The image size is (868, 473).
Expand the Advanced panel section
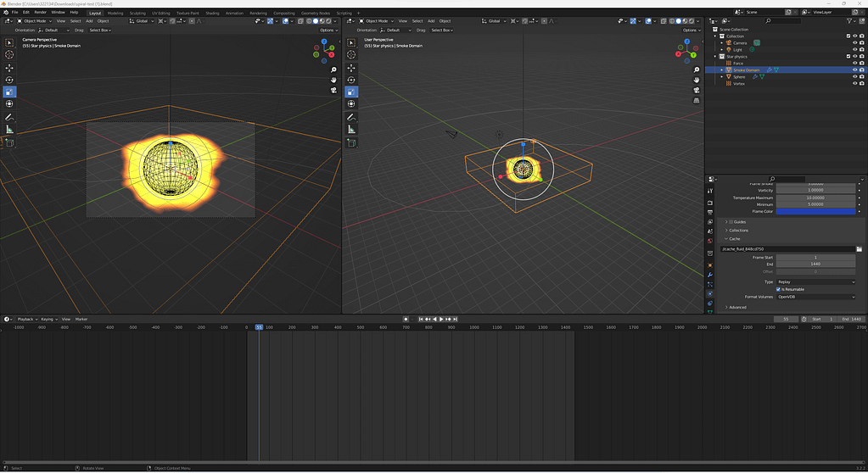(736, 307)
